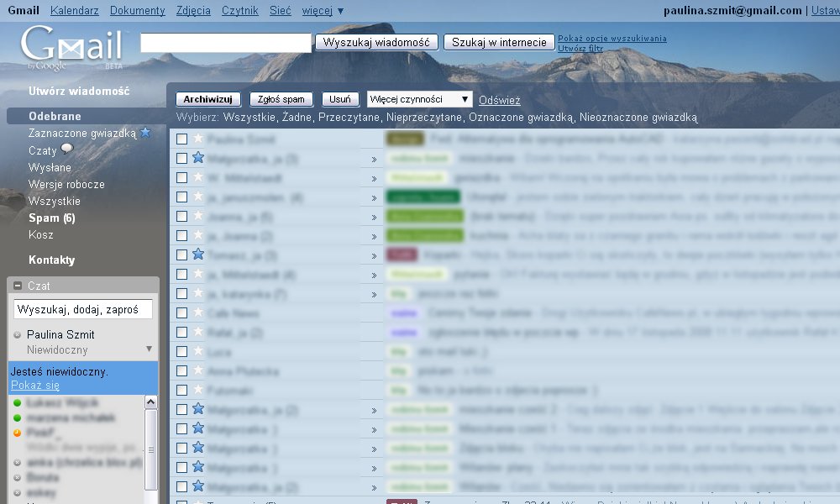
Task: Click the Szukaj w internecie button
Action: [499, 42]
